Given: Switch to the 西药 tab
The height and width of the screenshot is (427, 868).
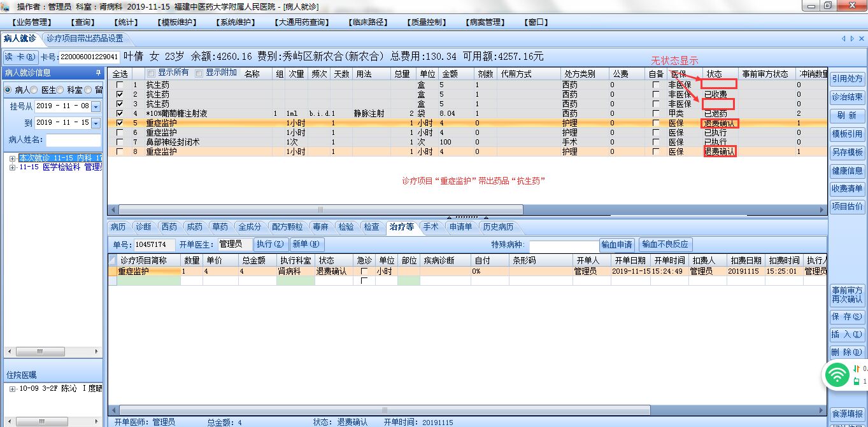Looking at the screenshot, I should coord(169,227).
